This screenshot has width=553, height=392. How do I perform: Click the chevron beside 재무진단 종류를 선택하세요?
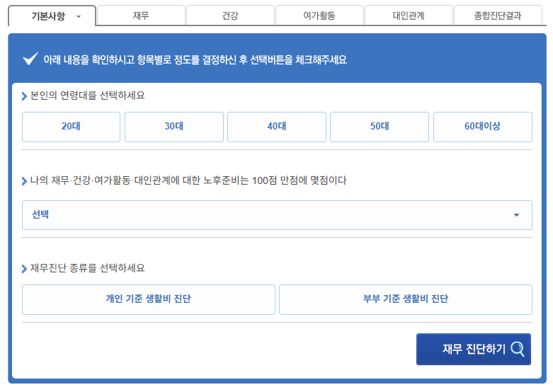coord(24,269)
